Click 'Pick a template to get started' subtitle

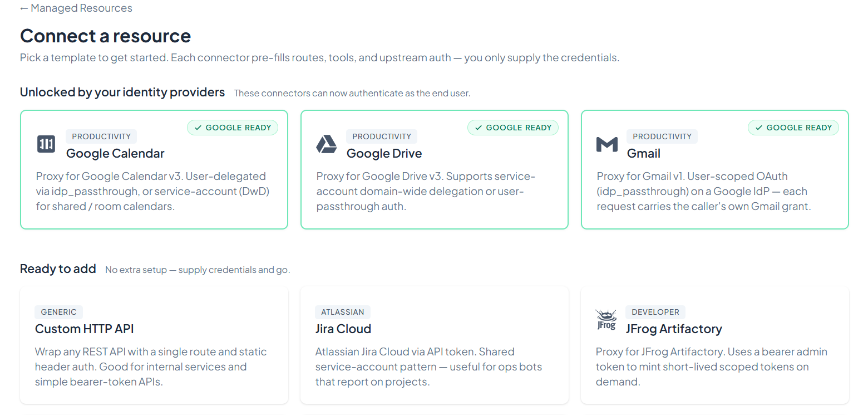click(x=319, y=57)
